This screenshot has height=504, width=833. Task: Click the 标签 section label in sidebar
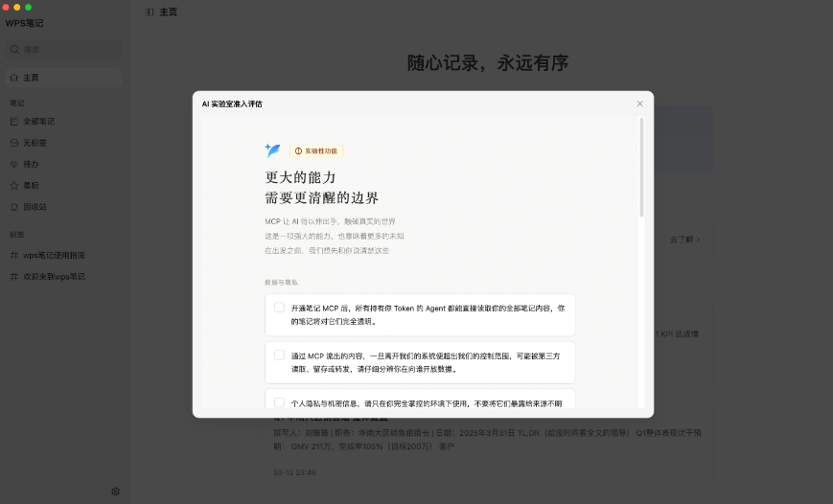[x=17, y=234]
